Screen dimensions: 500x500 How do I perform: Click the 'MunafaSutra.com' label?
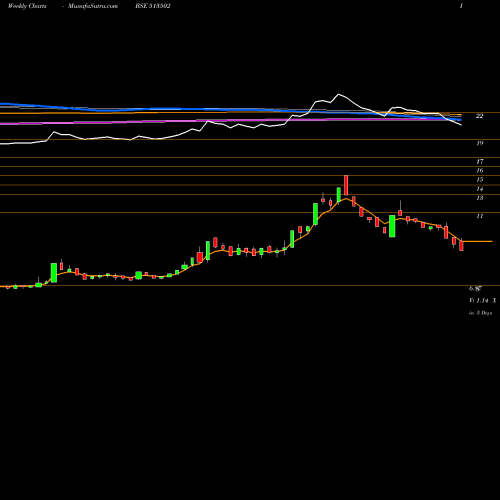(93, 6)
